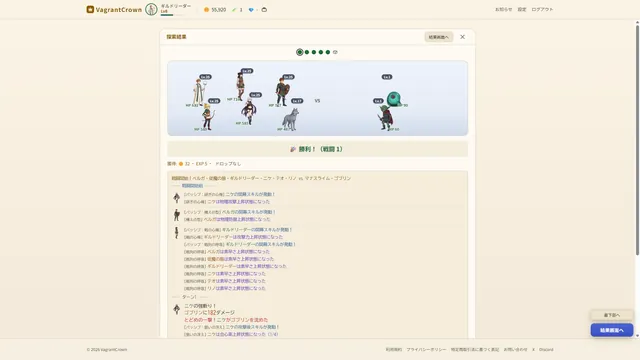640x360 pixels.
Task: Click the blue 結果画面へ button
Action: pyautogui.click(x=612, y=330)
